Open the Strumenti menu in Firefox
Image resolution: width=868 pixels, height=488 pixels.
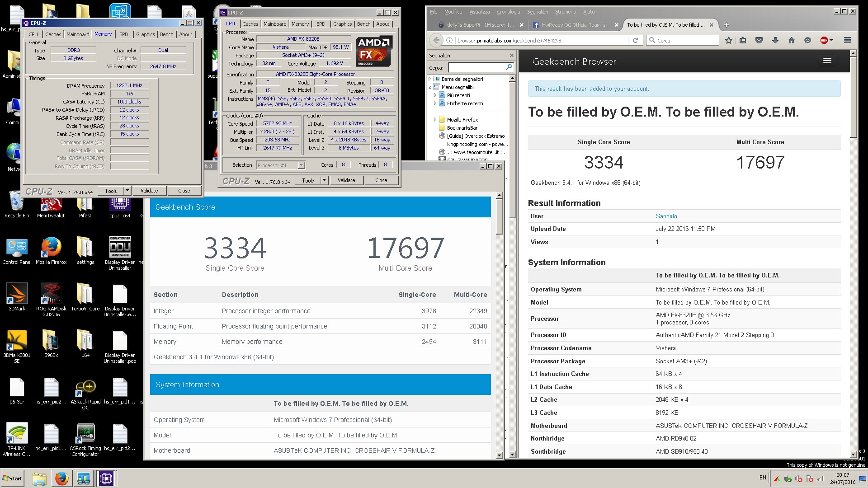tap(565, 12)
